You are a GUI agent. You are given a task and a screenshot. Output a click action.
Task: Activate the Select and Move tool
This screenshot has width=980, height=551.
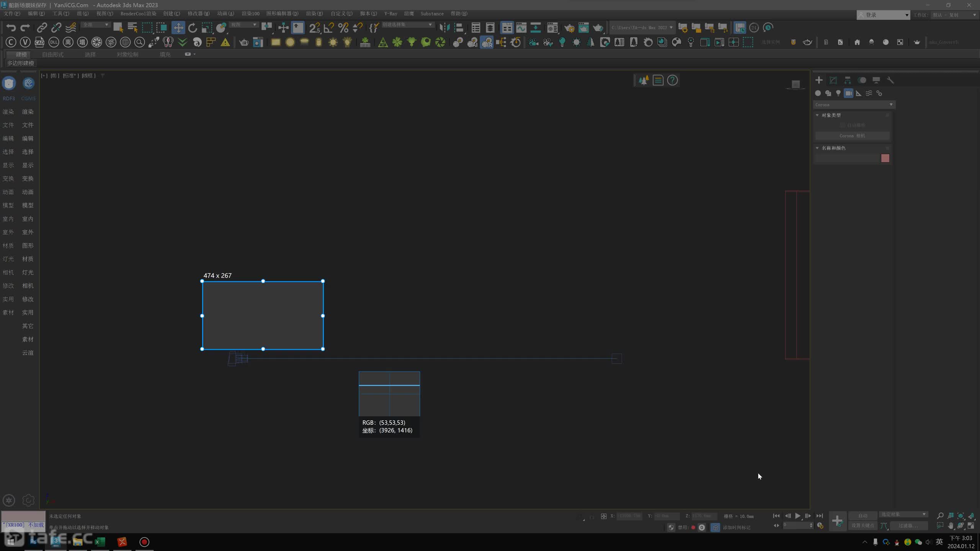click(x=178, y=28)
